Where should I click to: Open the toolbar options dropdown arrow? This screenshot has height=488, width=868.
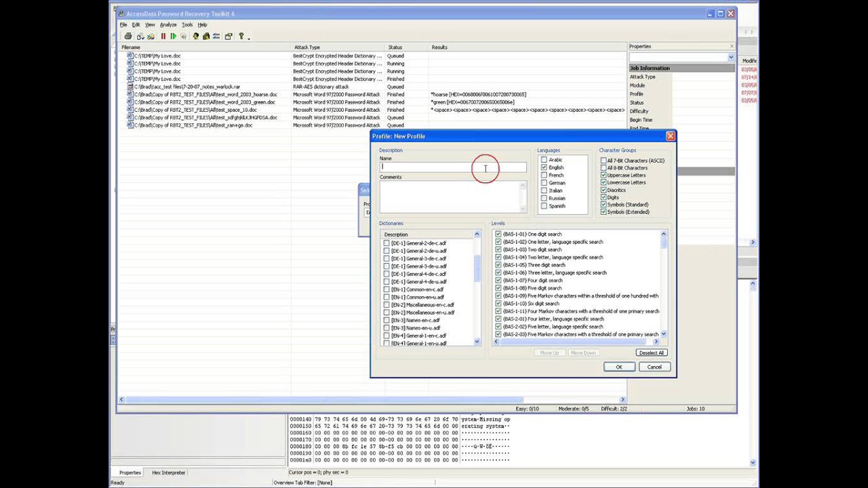tap(249, 38)
